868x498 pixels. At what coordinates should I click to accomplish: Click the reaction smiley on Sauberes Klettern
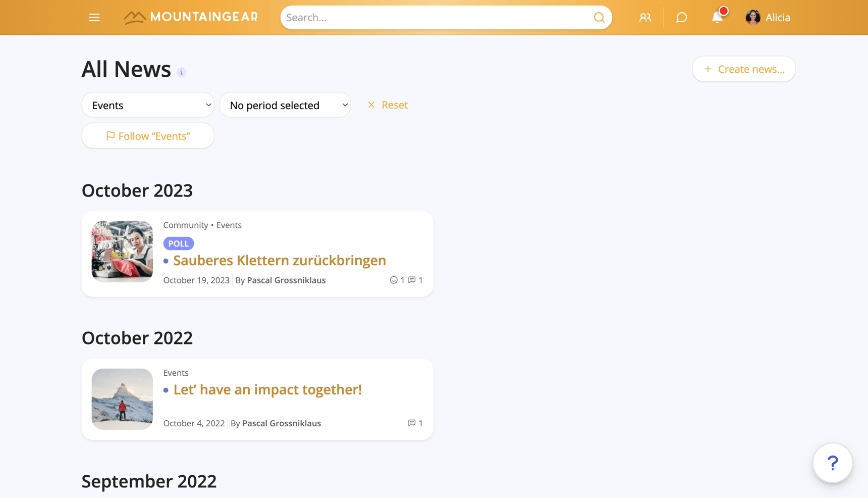394,280
